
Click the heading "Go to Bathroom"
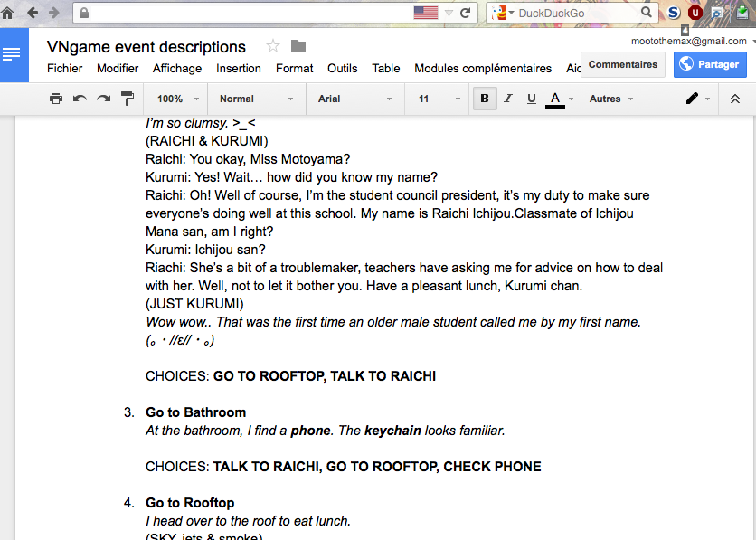[195, 412]
